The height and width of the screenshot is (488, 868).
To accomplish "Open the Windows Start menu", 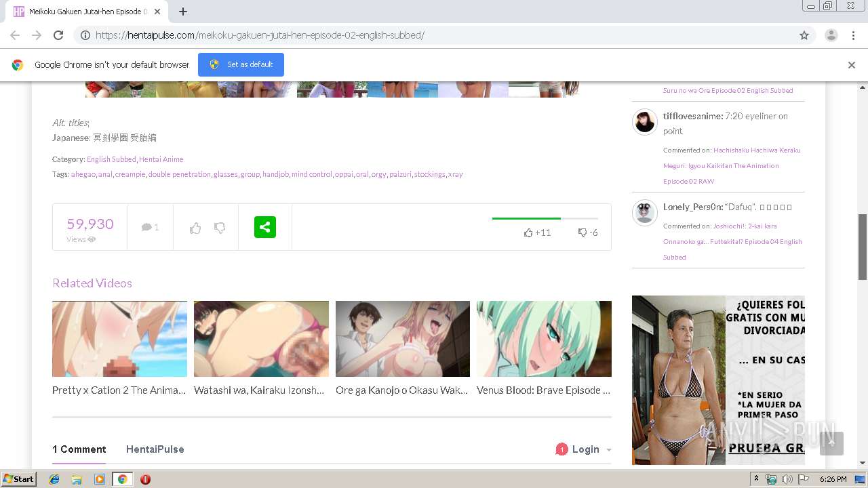I will click(x=19, y=479).
